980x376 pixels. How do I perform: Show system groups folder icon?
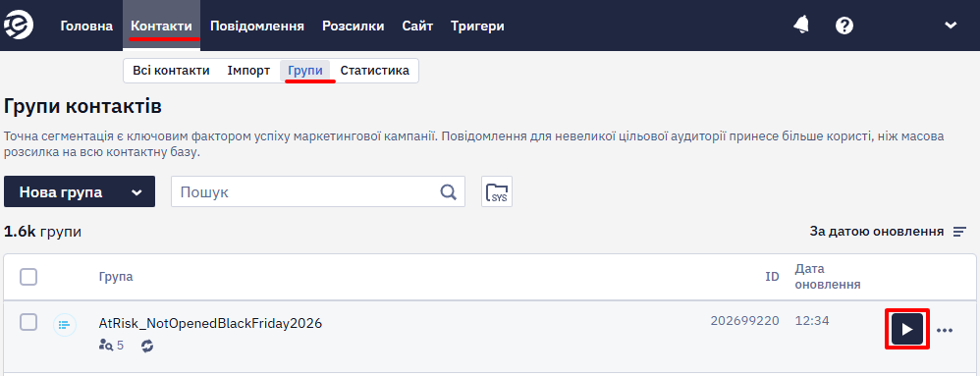497,191
